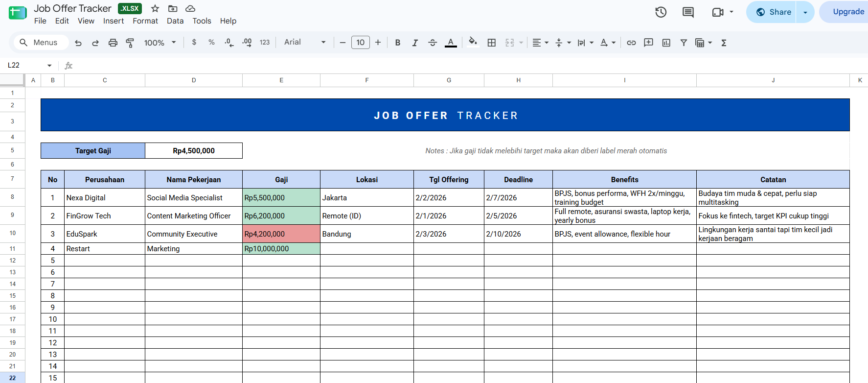868x383 pixels.
Task: Click the Redo icon
Action: [95, 43]
